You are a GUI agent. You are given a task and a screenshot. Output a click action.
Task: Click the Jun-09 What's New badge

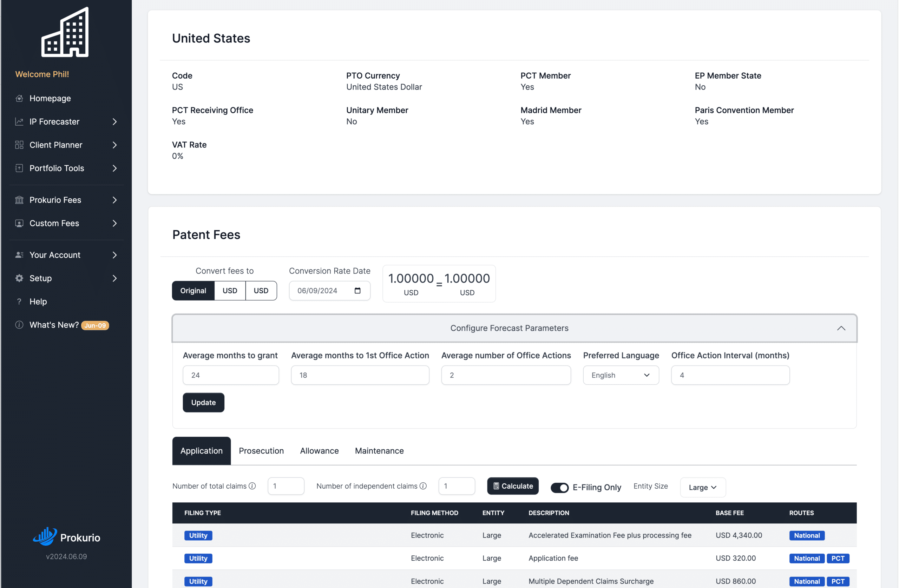tap(95, 325)
